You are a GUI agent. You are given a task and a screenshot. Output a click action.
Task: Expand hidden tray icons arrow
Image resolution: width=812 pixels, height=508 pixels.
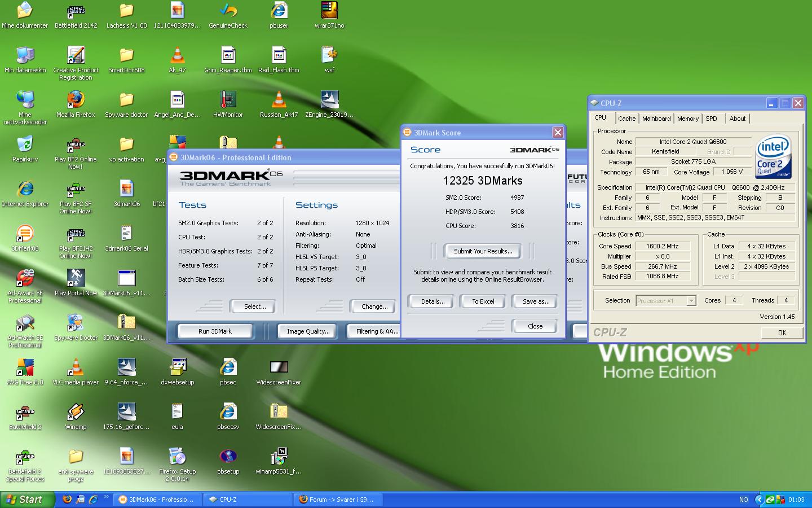tap(758, 500)
